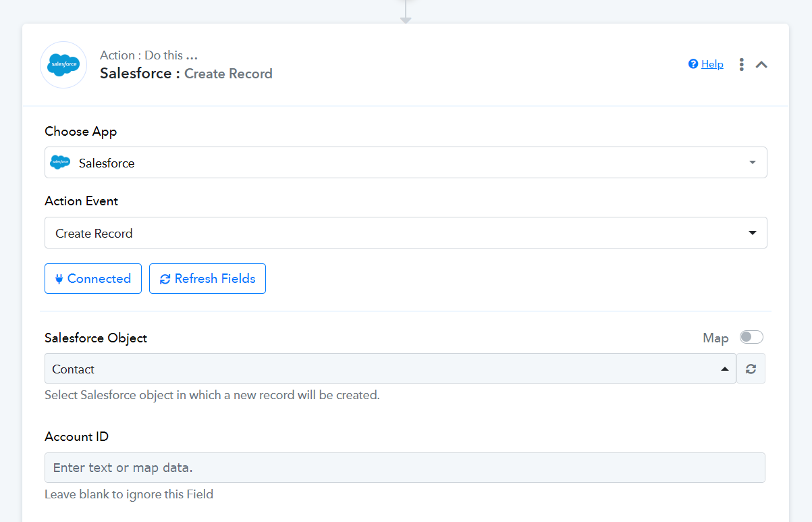Click the Choose App dropdown arrow
Image resolution: width=812 pixels, height=522 pixels.
752,163
